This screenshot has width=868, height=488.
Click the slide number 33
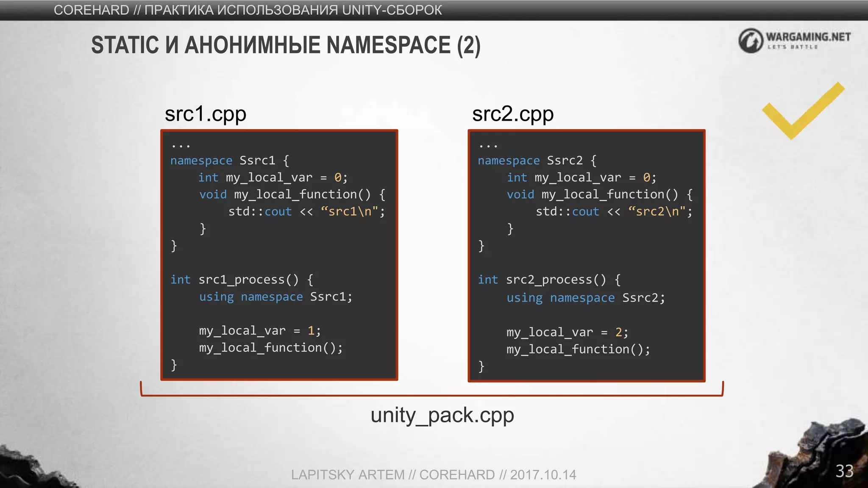(x=844, y=471)
